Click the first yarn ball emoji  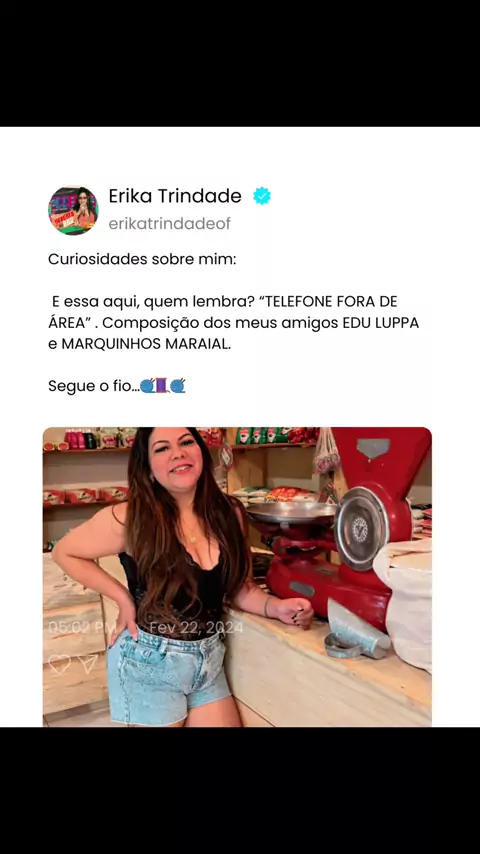point(148,386)
